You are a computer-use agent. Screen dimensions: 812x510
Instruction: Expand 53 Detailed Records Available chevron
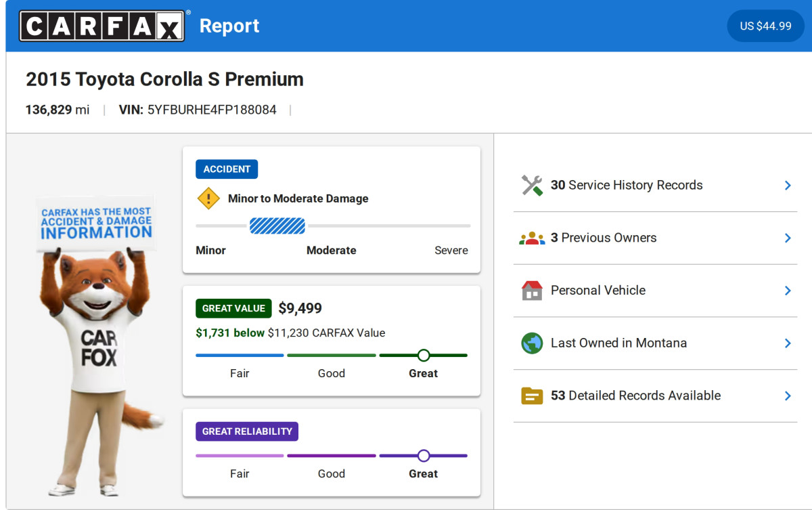click(787, 396)
